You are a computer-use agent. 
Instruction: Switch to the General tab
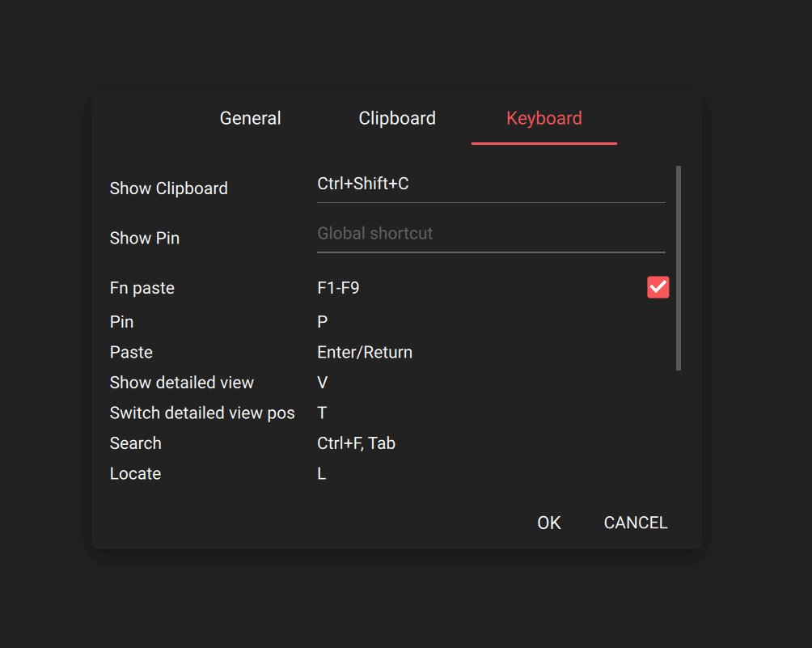[250, 118]
